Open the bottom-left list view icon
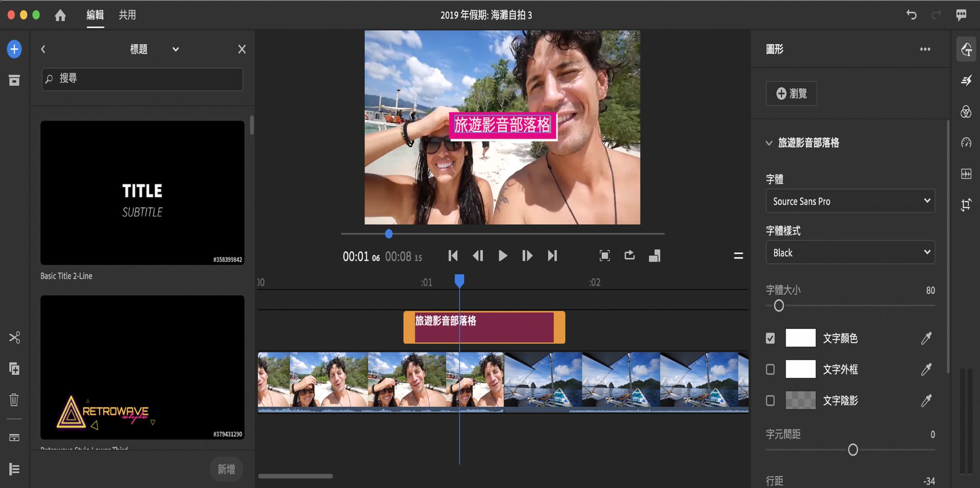This screenshot has width=980, height=488. [x=14, y=469]
